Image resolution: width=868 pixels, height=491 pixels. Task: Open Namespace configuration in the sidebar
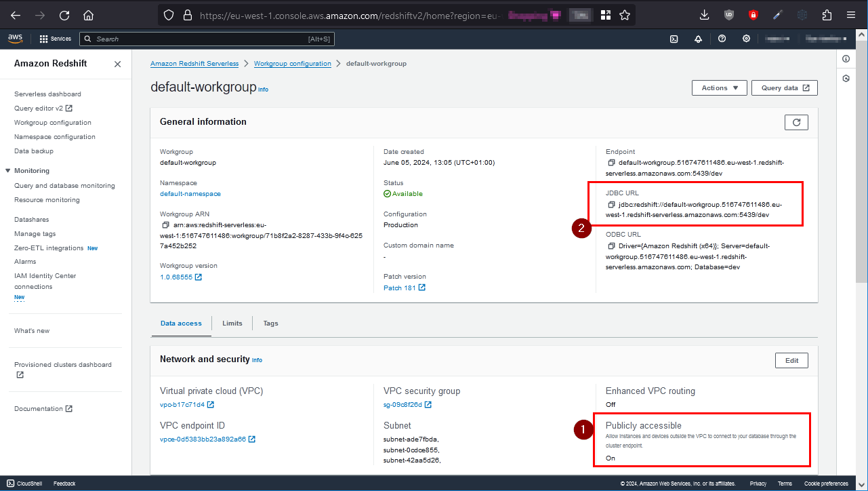(55, 137)
